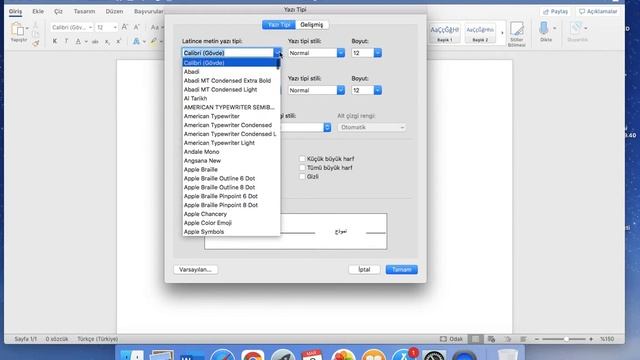Click the zoom in plus icon
Screen dimensions: 640x360
coord(591,339)
